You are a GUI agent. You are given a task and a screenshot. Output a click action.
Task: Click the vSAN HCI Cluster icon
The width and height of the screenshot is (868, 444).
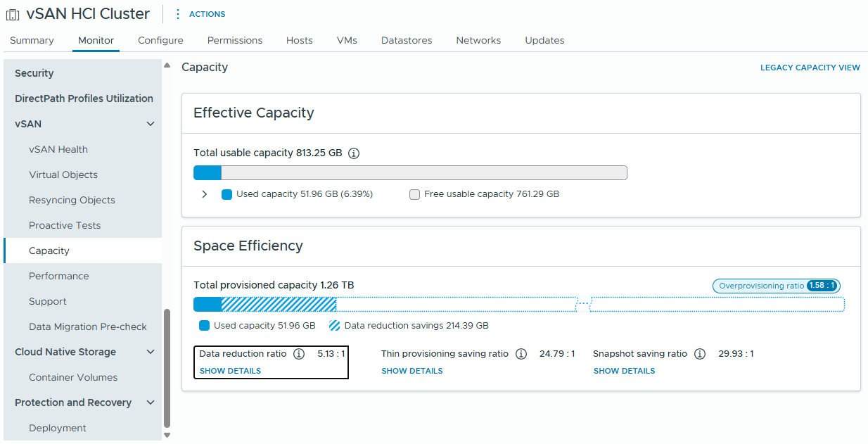[13, 14]
